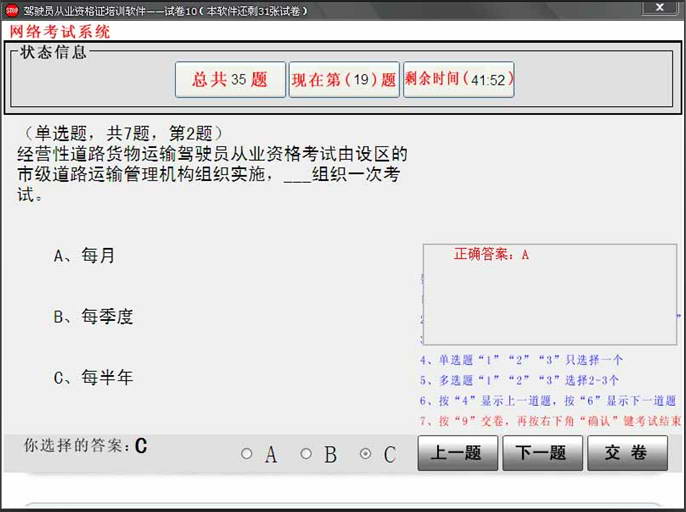Click instruction line 5 about 多选题
Viewport: 686px width, 512px height.
pyautogui.click(x=519, y=380)
